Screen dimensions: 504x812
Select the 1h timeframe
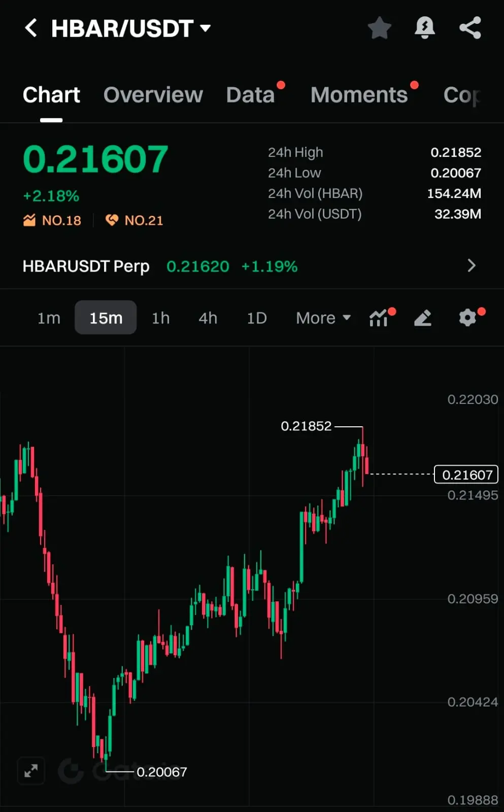pos(161,318)
